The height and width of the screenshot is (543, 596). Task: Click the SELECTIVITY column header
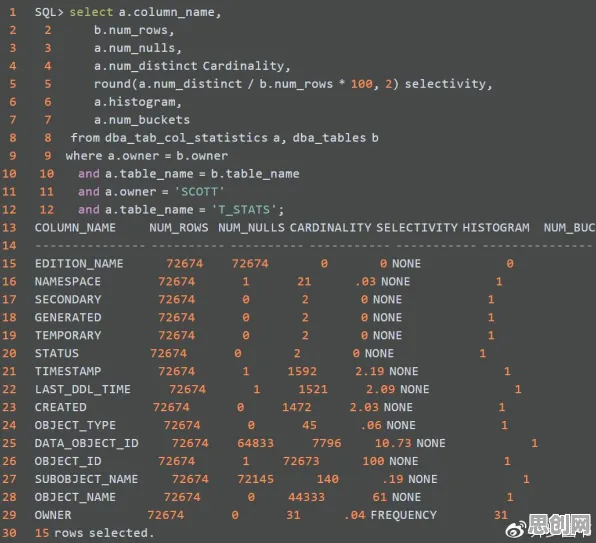point(417,228)
